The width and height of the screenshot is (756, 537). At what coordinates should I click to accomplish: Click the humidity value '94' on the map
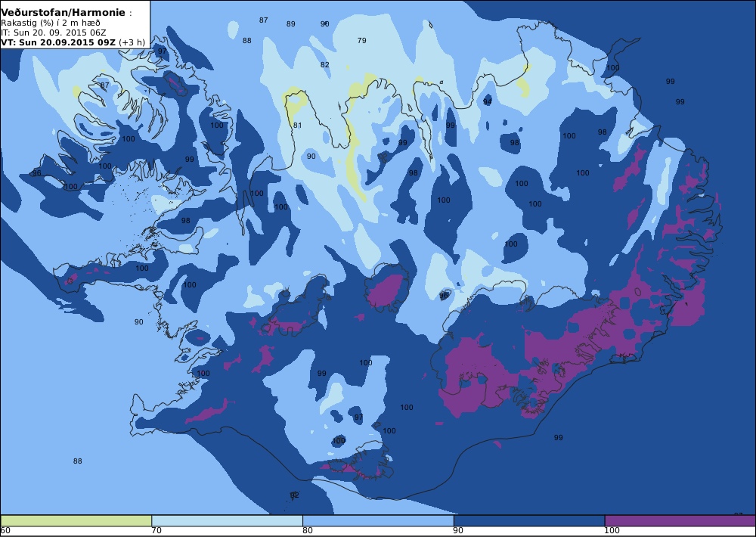point(488,102)
